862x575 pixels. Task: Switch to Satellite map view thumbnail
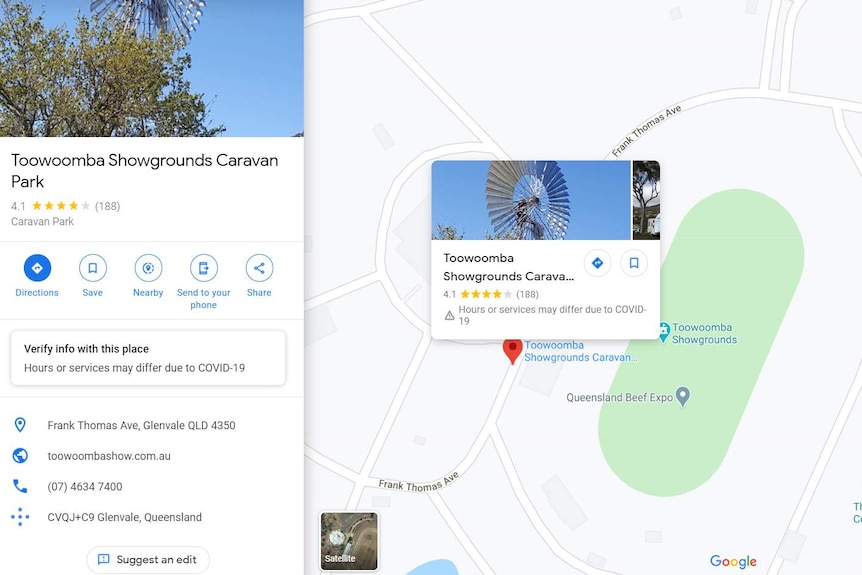(349, 541)
